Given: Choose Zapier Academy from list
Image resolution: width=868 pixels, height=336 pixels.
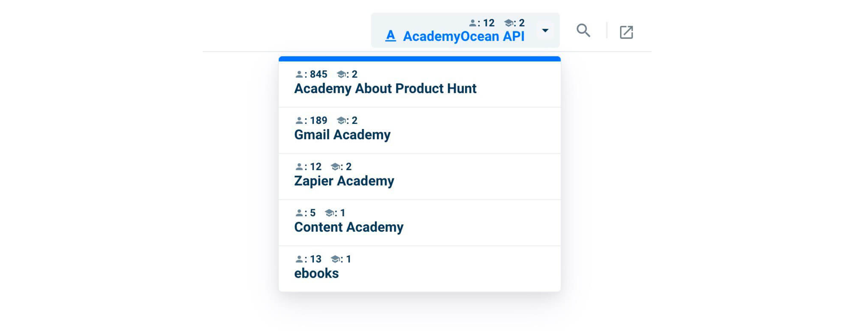Looking at the screenshot, I should [x=420, y=177].
